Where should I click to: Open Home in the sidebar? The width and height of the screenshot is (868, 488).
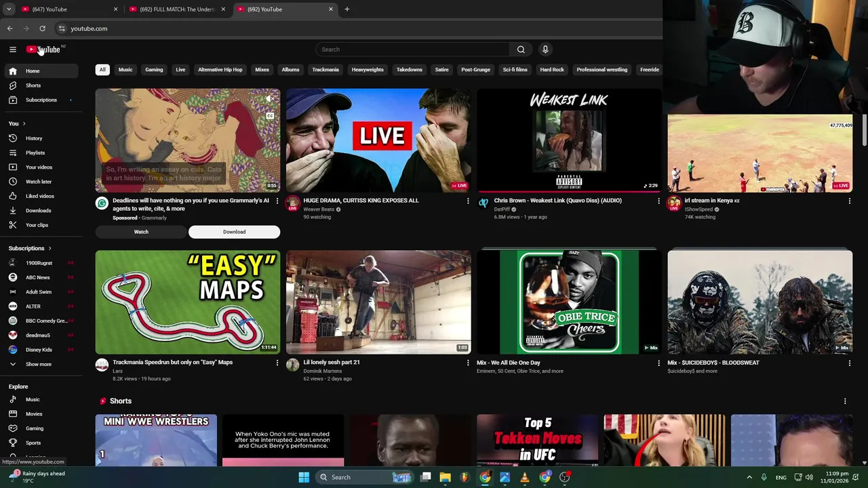[41, 71]
